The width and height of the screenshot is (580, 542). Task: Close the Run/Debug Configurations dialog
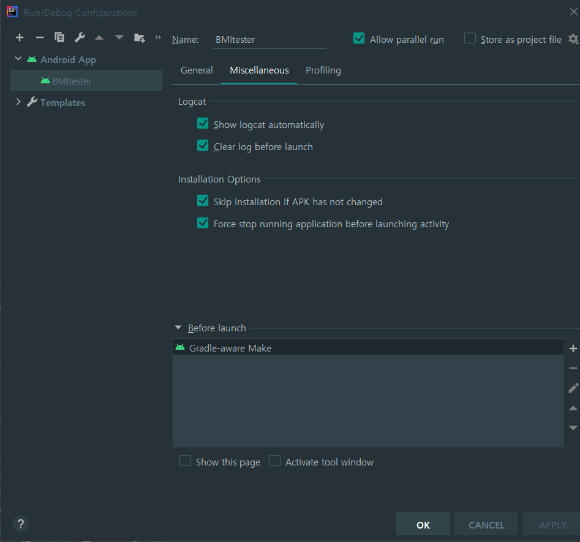coord(573,12)
